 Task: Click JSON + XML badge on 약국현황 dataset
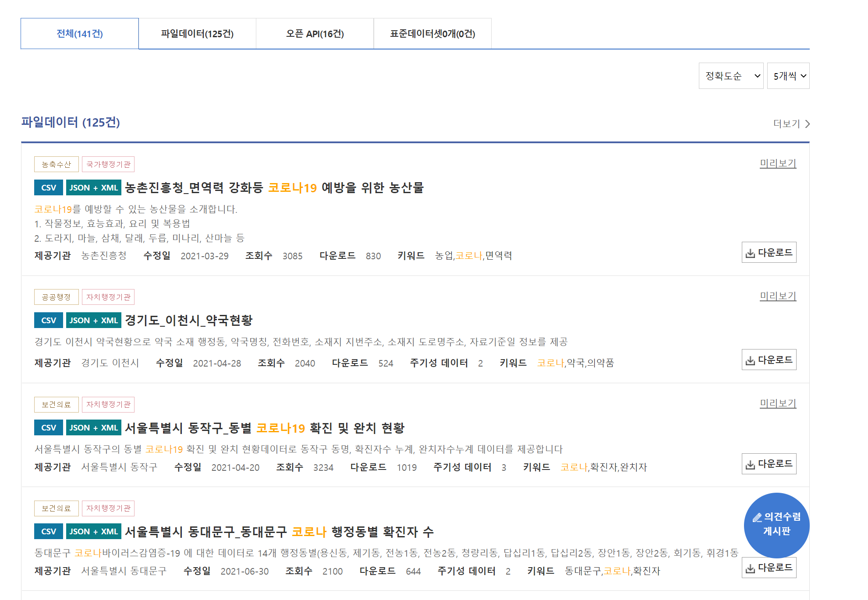pos(93,321)
